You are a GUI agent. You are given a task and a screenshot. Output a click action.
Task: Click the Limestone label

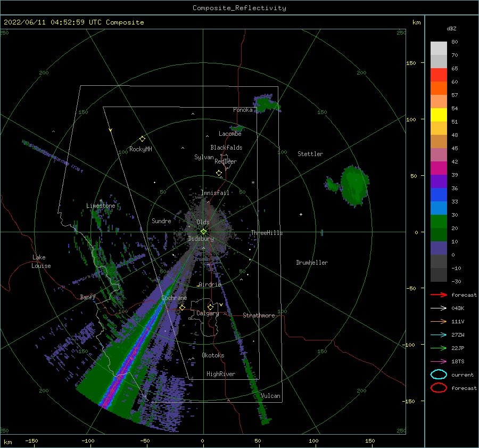tap(101, 206)
